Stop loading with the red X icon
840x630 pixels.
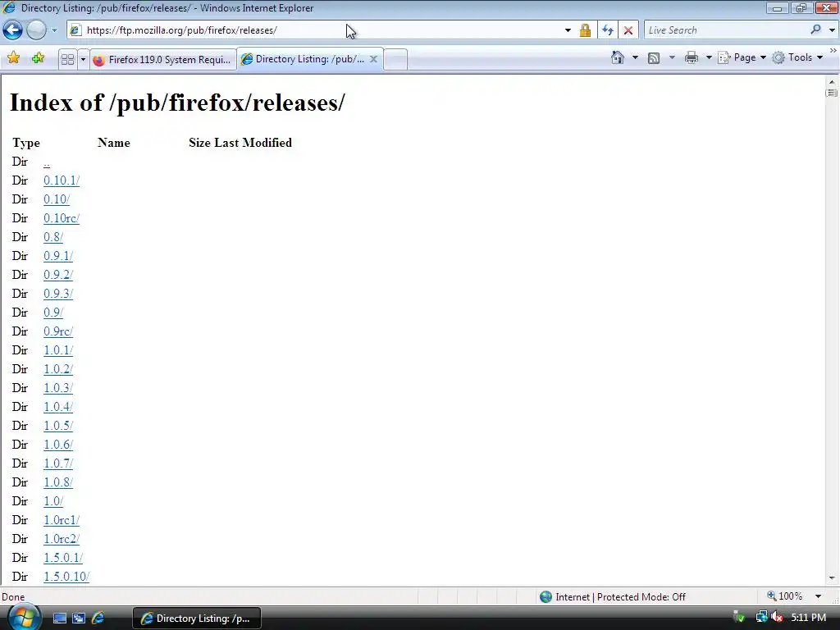tap(628, 30)
